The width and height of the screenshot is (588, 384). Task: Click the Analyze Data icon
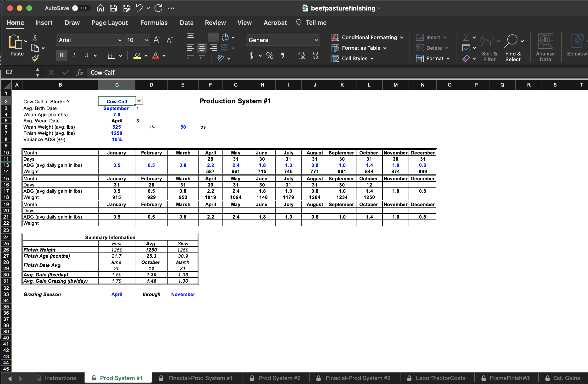pyautogui.click(x=545, y=47)
